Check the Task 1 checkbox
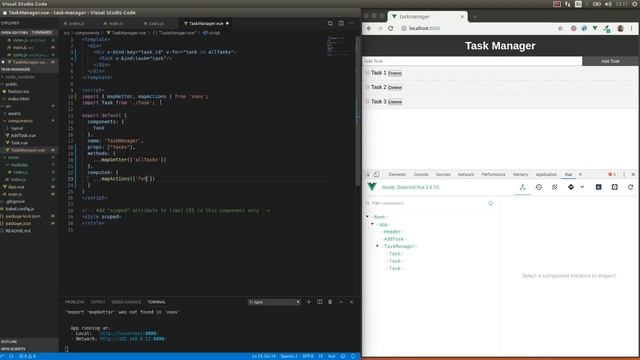 tap(367, 73)
